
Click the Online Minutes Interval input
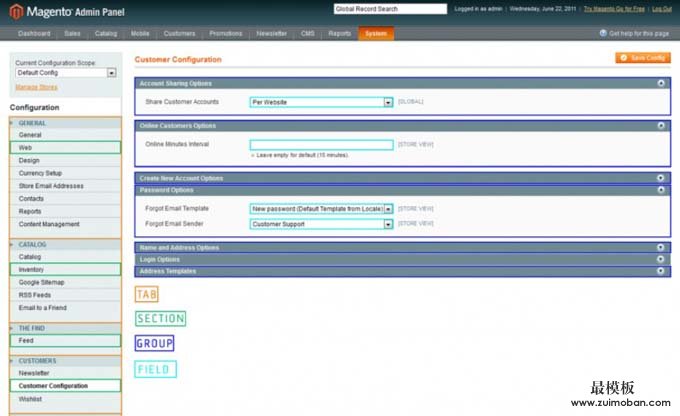click(321, 144)
